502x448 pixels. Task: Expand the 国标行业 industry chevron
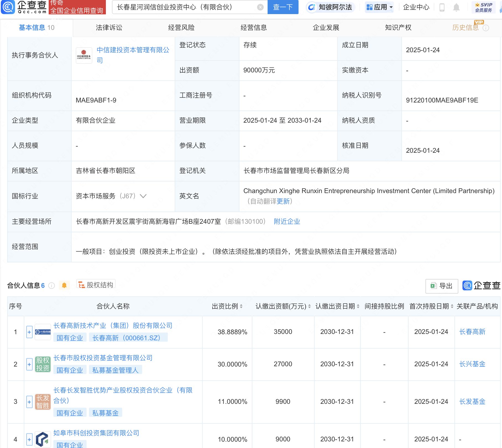(x=143, y=196)
